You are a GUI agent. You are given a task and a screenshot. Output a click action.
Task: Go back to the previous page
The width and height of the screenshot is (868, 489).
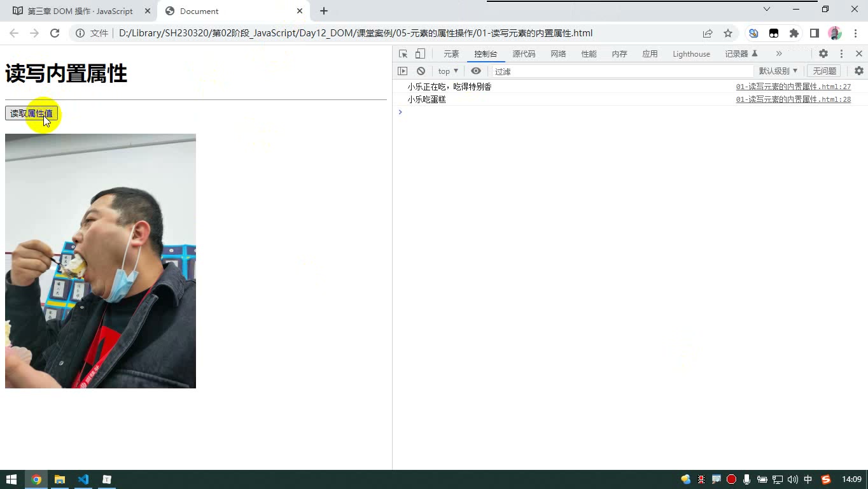point(14,33)
